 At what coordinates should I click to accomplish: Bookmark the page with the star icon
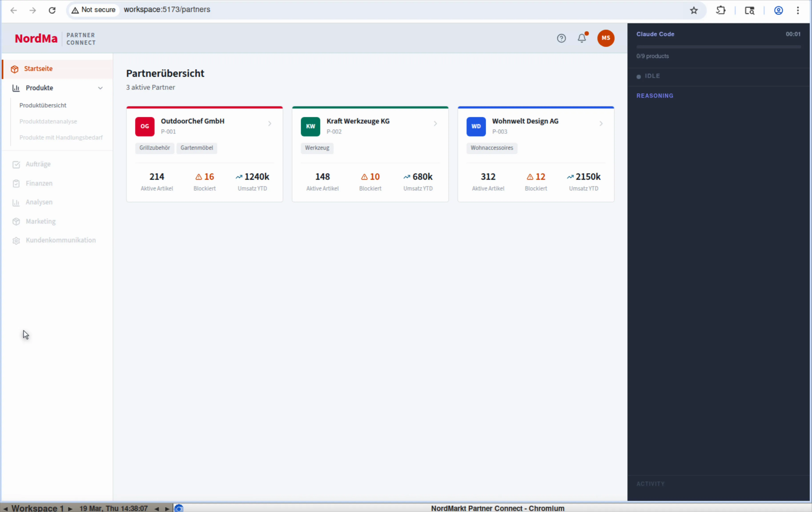[x=694, y=10]
